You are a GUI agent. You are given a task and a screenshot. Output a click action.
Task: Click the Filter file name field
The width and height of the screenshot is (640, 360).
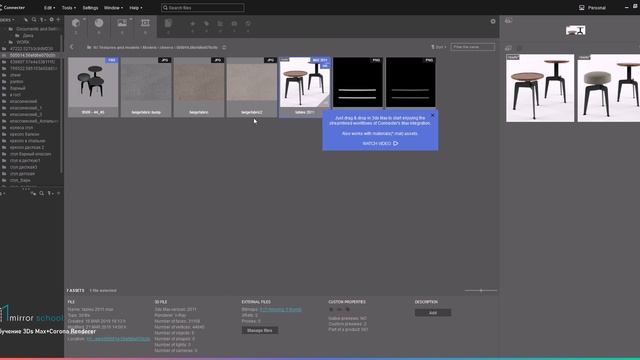pyautogui.click(x=473, y=47)
